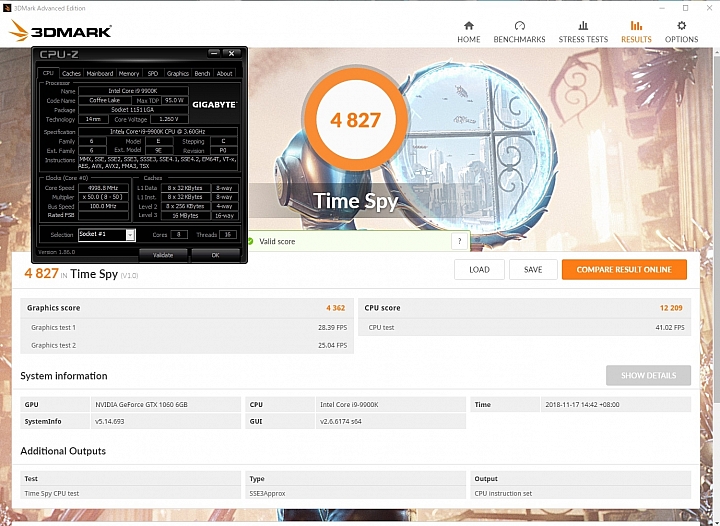Screen dimensions: 720x526
Task: Open the Benchmarks section
Action: click(x=519, y=32)
